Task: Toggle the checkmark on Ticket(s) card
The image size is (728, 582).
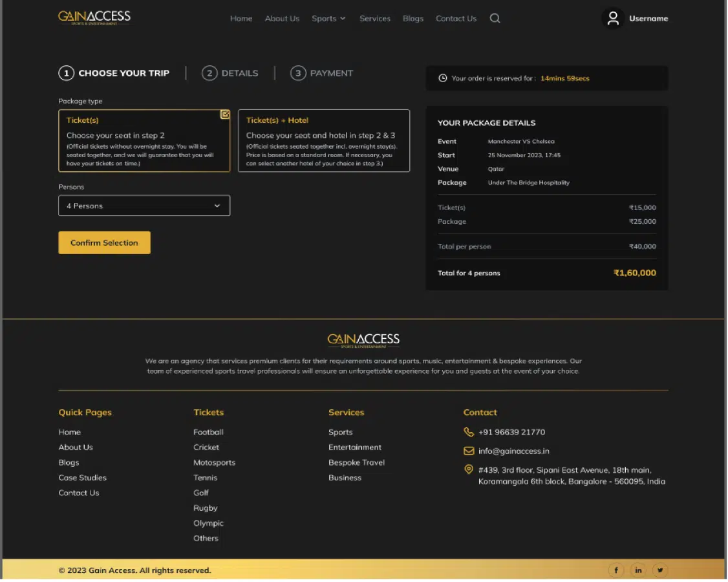Action: pos(225,114)
